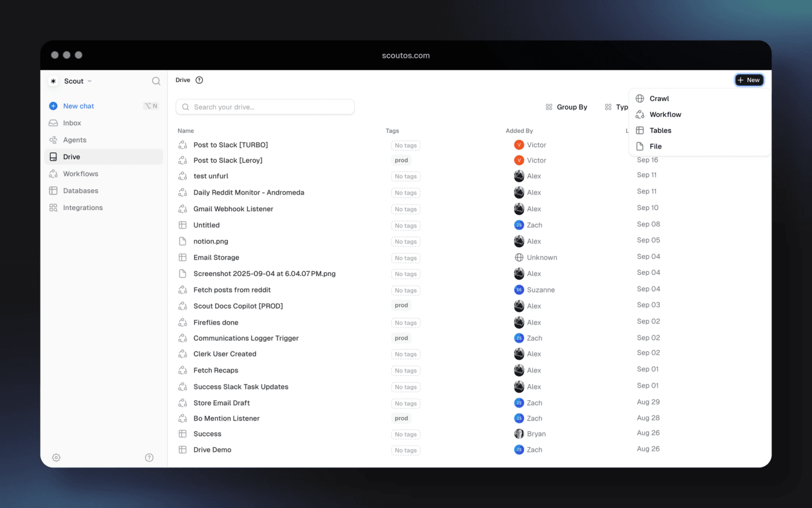The height and width of the screenshot is (508, 812).
Task: Open Scout Docs Copilot [PROD]
Action: pos(238,306)
